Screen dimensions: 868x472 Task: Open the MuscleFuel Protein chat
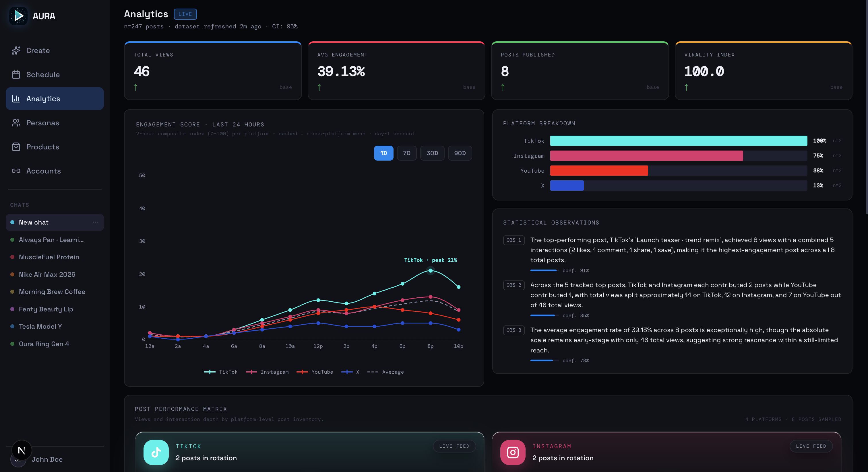click(x=49, y=257)
